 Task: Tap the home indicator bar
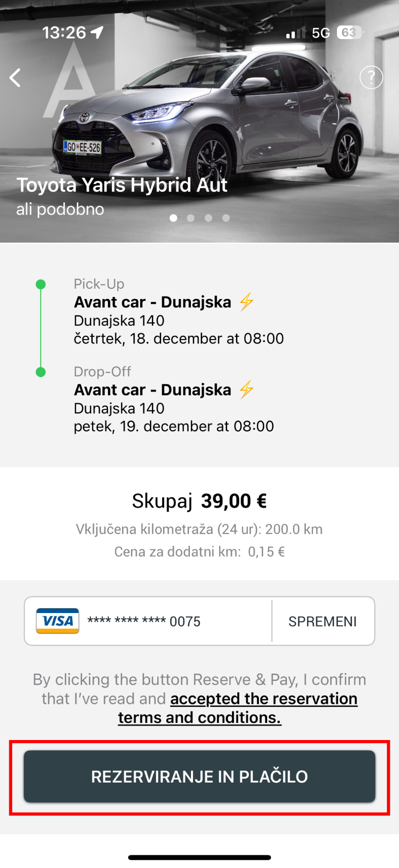[199, 857]
